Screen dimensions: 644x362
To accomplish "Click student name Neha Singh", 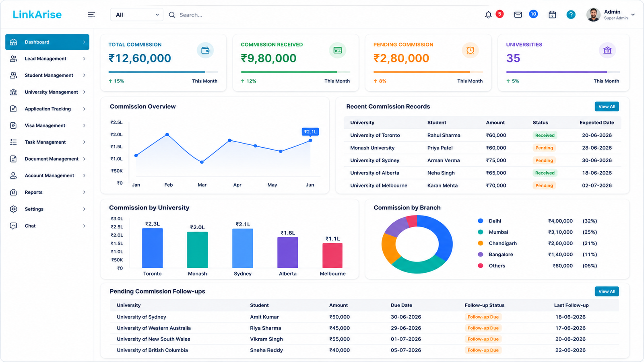I will pos(441,173).
